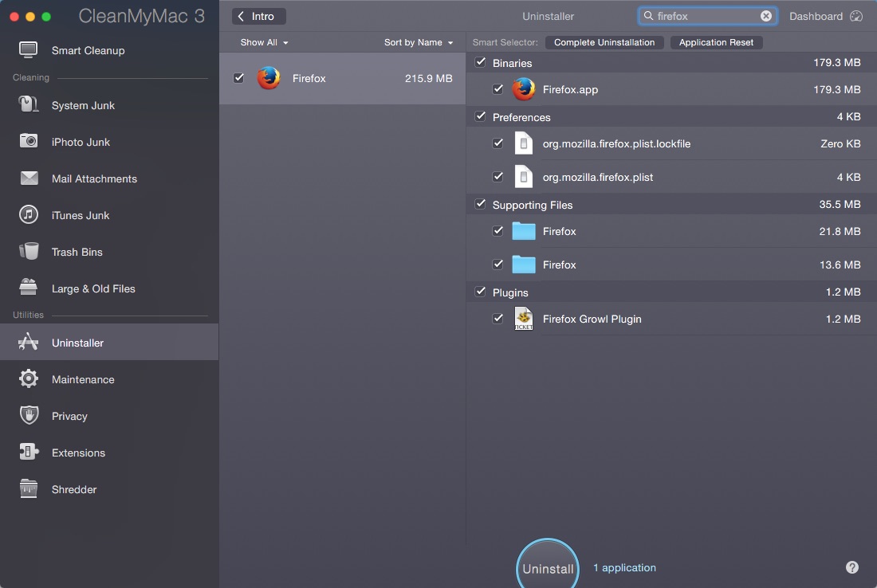Click the System Junk icon
The height and width of the screenshot is (588, 877).
point(29,105)
